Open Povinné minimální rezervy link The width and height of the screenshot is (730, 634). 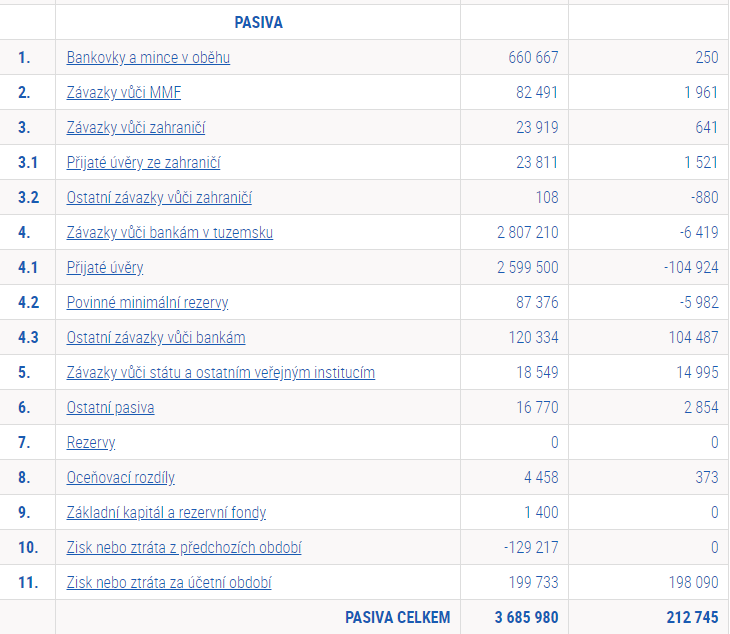[147, 303]
